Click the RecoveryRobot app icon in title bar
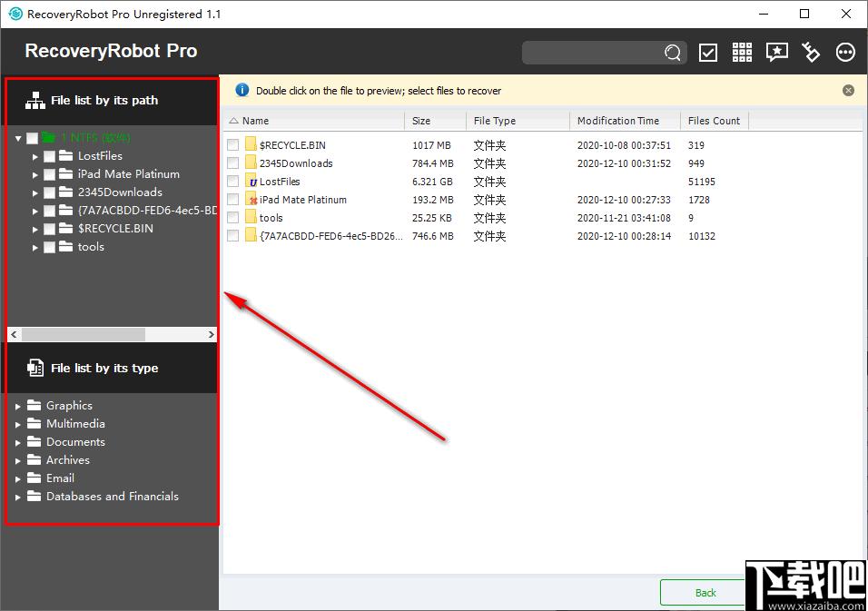The image size is (868, 611). tap(15, 14)
